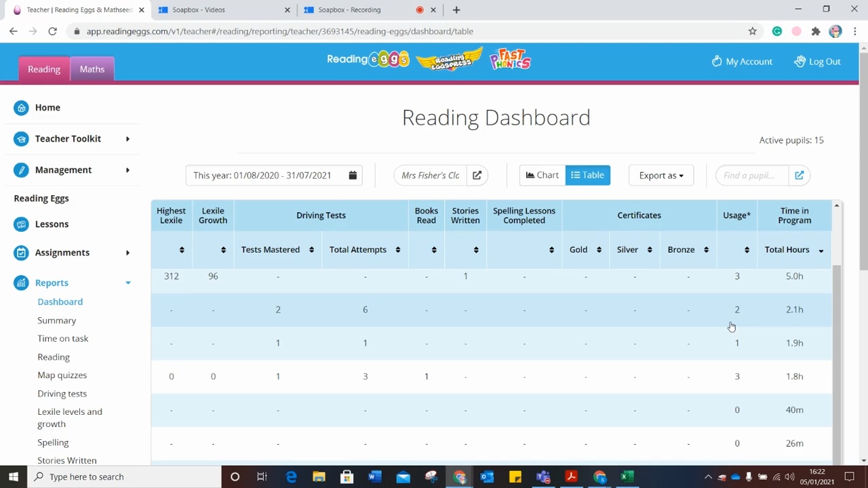The image size is (868, 488).
Task: Open Time on task report
Action: click(x=63, y=339)
